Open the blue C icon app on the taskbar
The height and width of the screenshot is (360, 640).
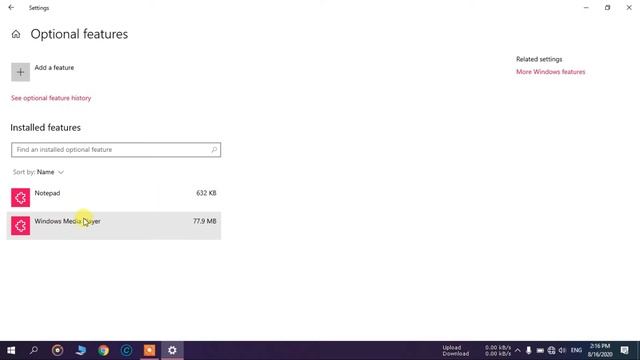pyautogui.click(x=126, y=351)
